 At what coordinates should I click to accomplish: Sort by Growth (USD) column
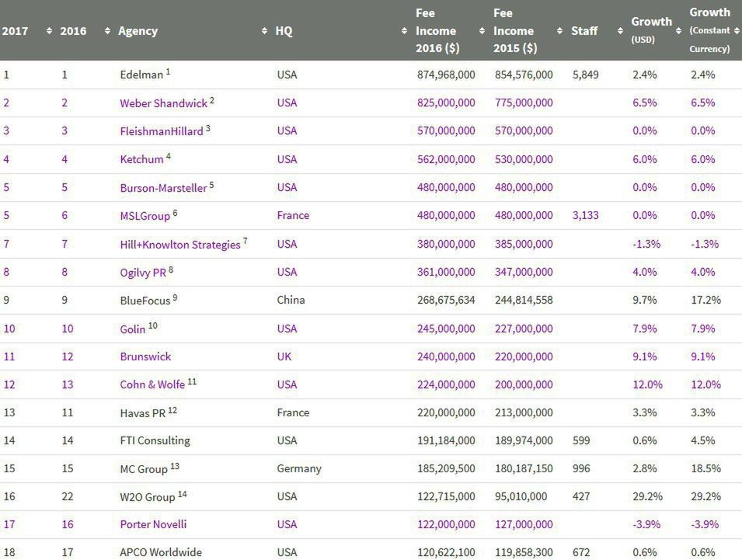[651, 30]
